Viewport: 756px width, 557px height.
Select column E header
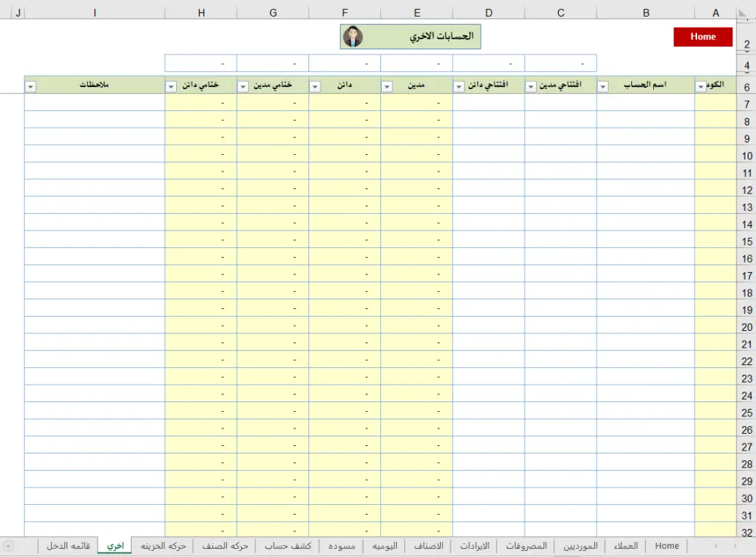click(x=417, y=13)
